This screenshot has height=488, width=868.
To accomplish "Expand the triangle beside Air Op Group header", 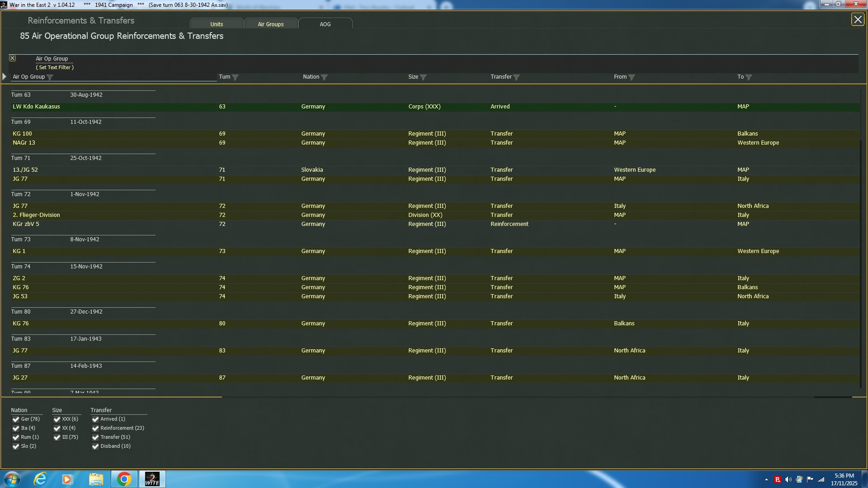I will click(5, 77).
